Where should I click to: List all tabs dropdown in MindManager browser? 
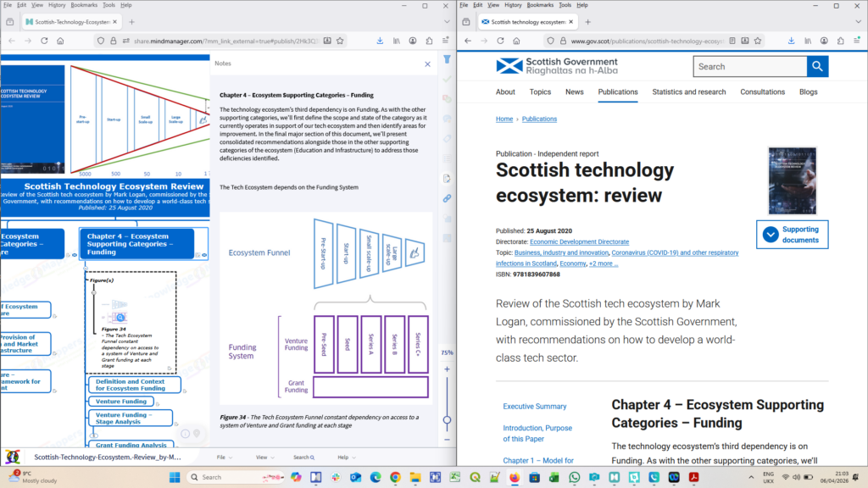(447, 22)
